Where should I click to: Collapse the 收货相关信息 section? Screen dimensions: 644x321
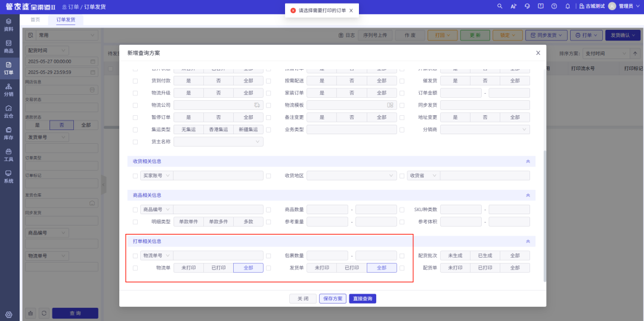(527, 161)
